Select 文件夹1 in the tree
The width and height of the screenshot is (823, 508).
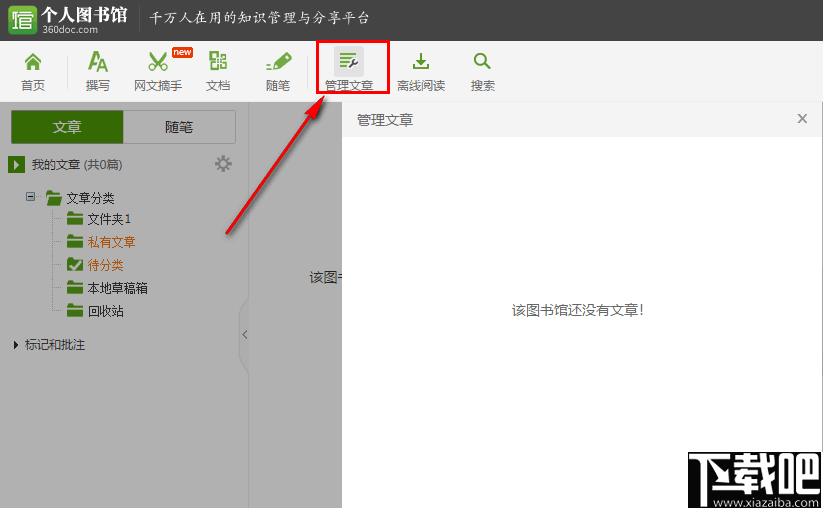(x=109, y=219)
